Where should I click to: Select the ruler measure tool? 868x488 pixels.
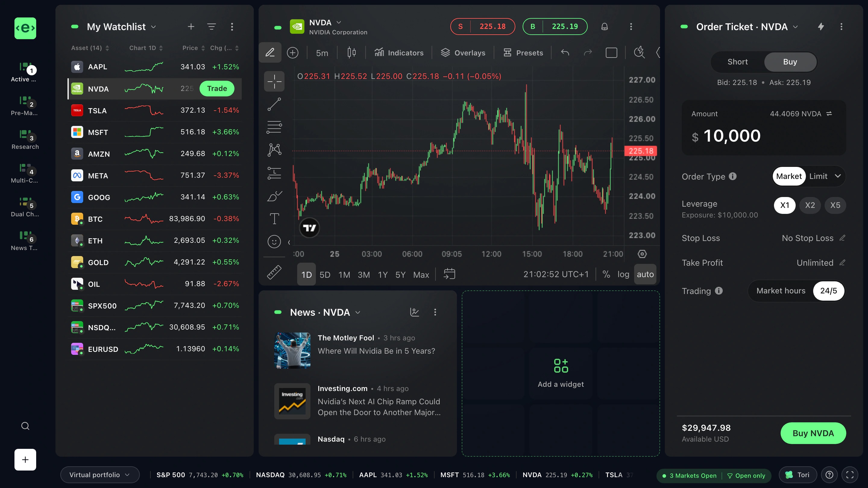coord(274,272)
